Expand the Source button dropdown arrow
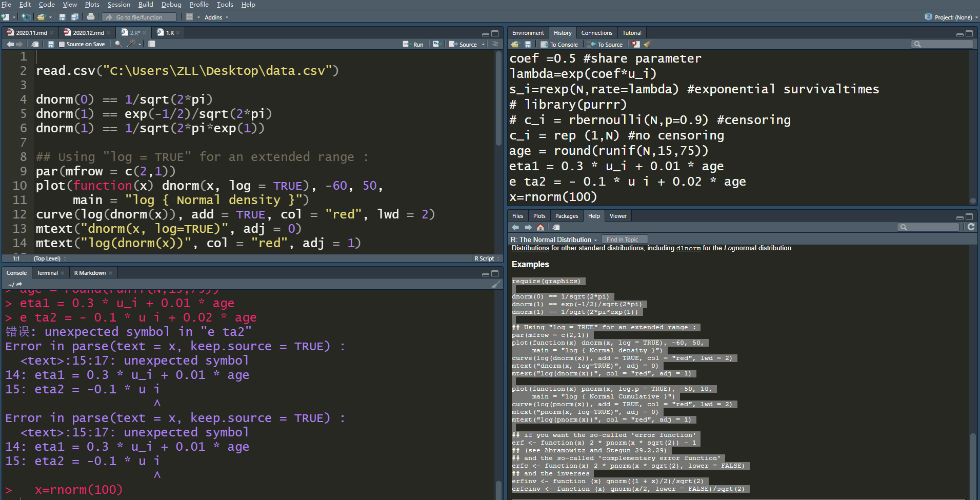This screenshot has height=500, width=980. [x=483, y=45]
